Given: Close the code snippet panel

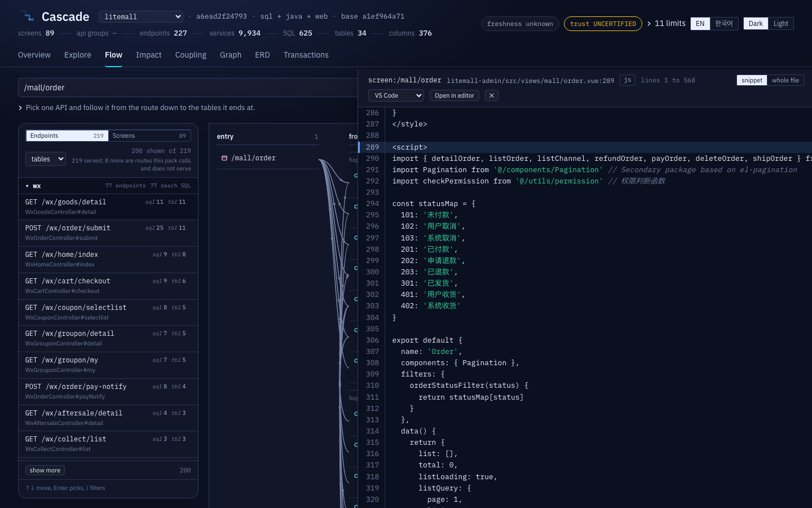Looking at the screenshot, I should click(x=492, y=95).
